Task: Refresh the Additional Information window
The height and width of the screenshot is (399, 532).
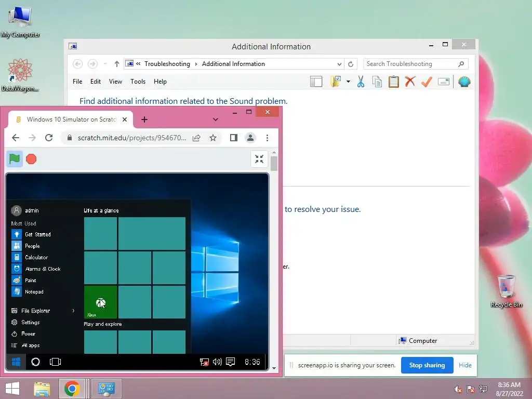Action: (351, 64)
